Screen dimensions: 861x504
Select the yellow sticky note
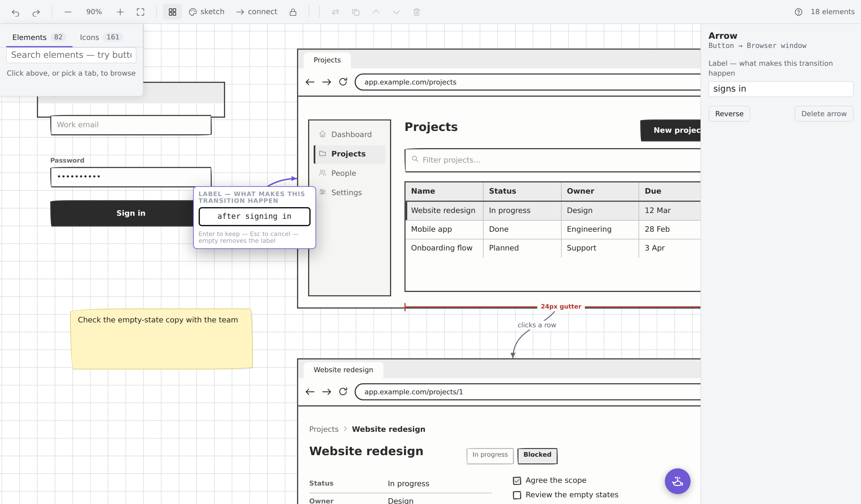[162, 339]
